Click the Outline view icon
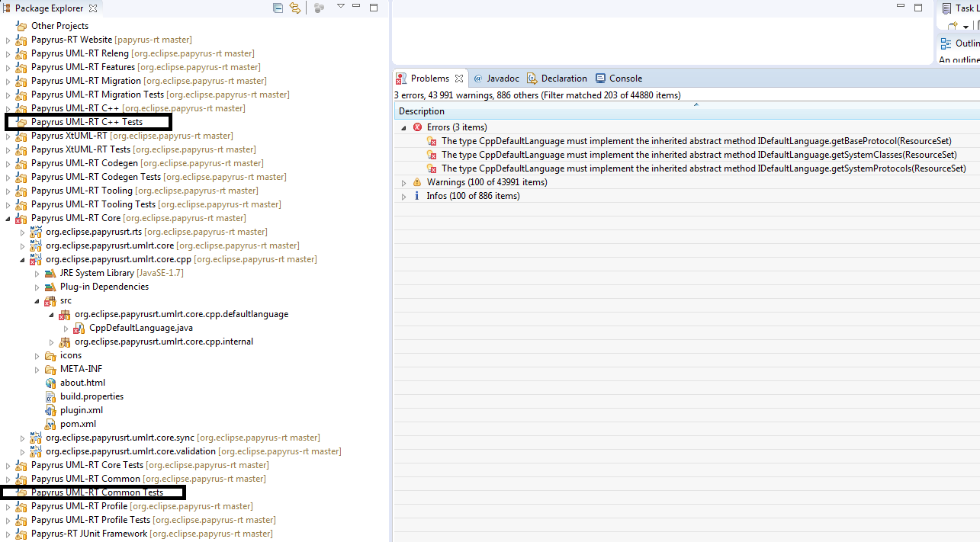 (946, 43)
